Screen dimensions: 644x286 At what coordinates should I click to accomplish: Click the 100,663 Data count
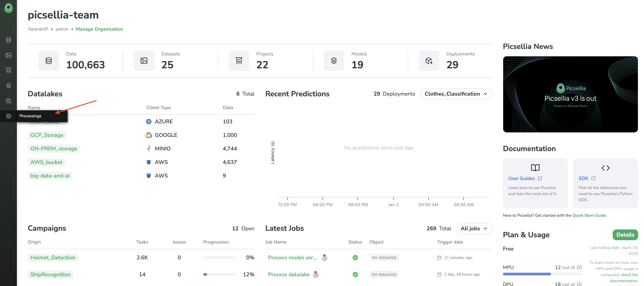[85, 65]
